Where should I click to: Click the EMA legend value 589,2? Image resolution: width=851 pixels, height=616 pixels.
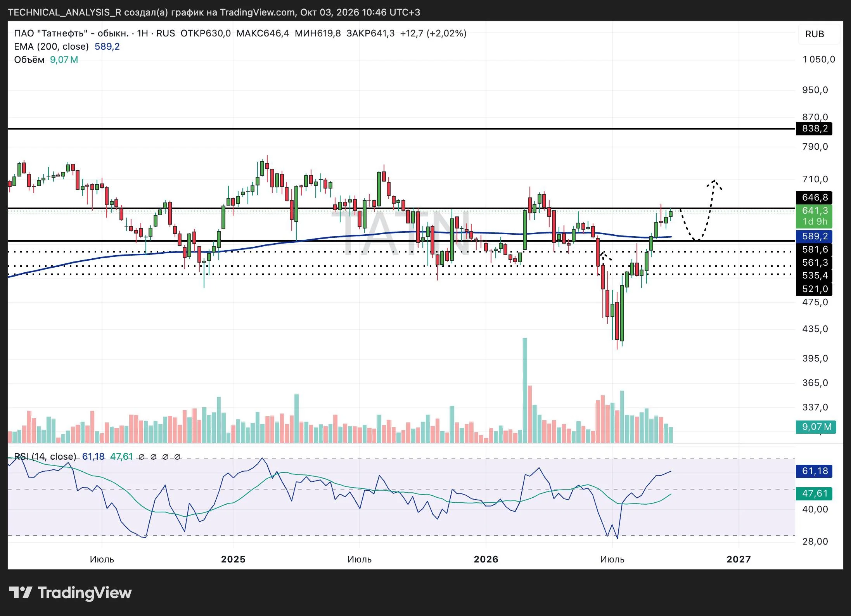coord(107,47)
